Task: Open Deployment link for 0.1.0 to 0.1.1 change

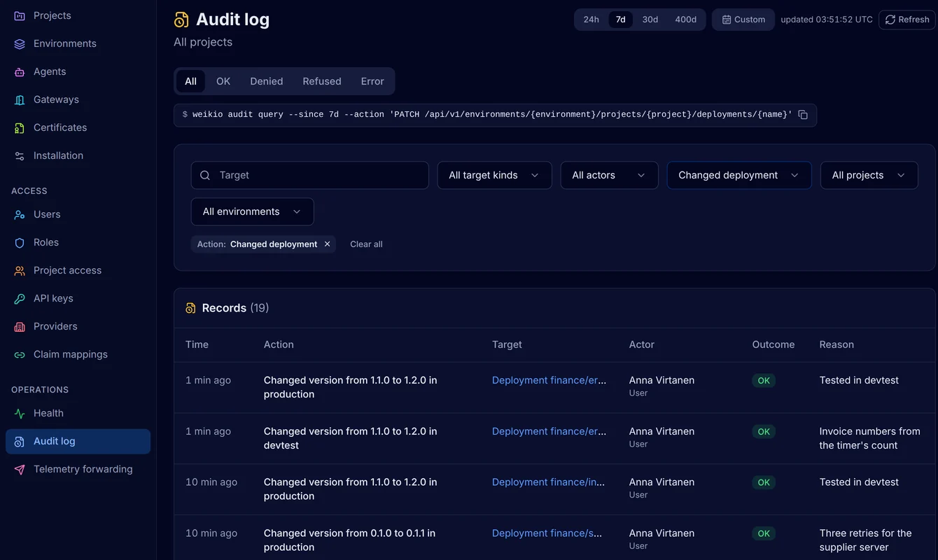Action: (x=547, y=533)
